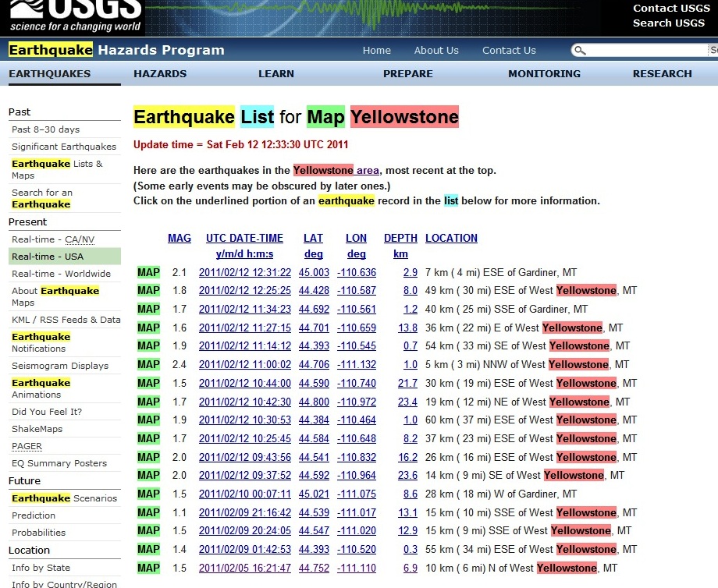Open Earthquake Notifications in the sidebar
The width and height of the screenshot is (718, 588).
tap(41, 342)
